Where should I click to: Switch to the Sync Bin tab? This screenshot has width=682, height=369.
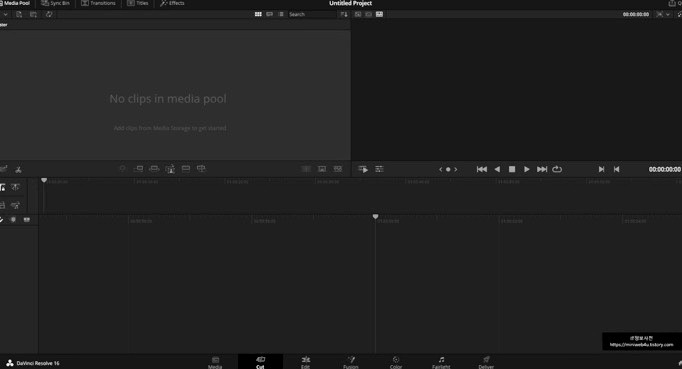pyautogui.click(x=55, y=3)
